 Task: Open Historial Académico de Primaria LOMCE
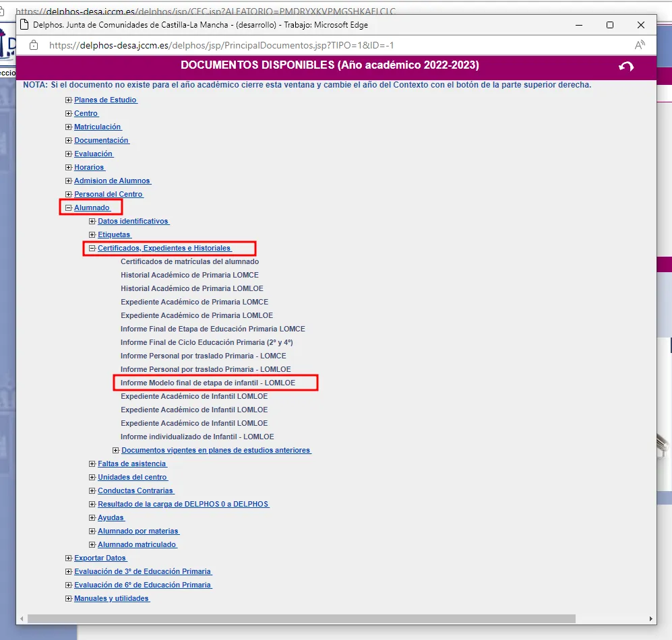(192, 275)
